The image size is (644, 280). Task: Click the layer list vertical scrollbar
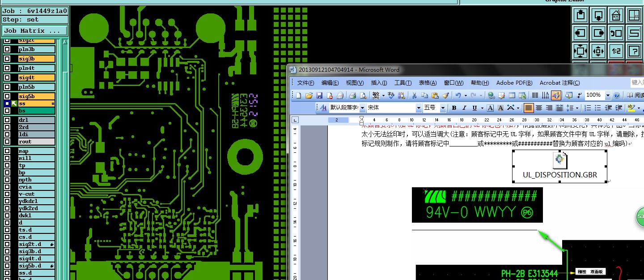(64, 159)
